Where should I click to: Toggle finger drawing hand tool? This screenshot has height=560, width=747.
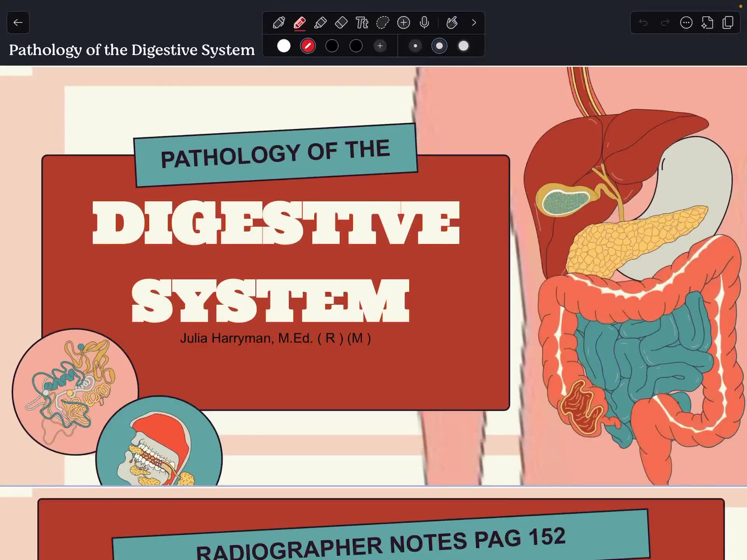(452, 23)
